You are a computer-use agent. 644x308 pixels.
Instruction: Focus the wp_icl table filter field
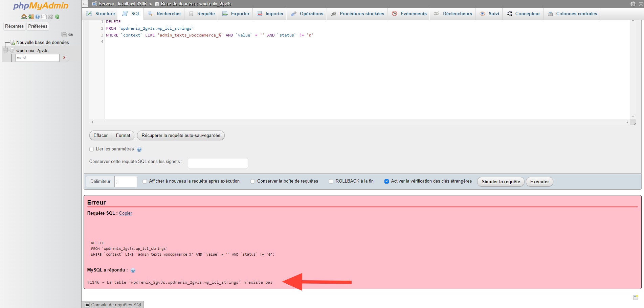click(x=37, y=58)
